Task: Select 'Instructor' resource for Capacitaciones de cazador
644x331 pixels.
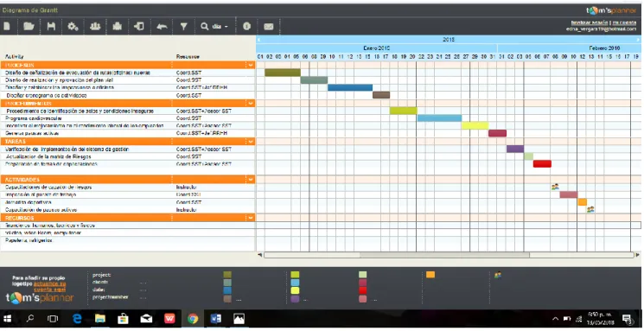Action: click(x=186, y=188)
